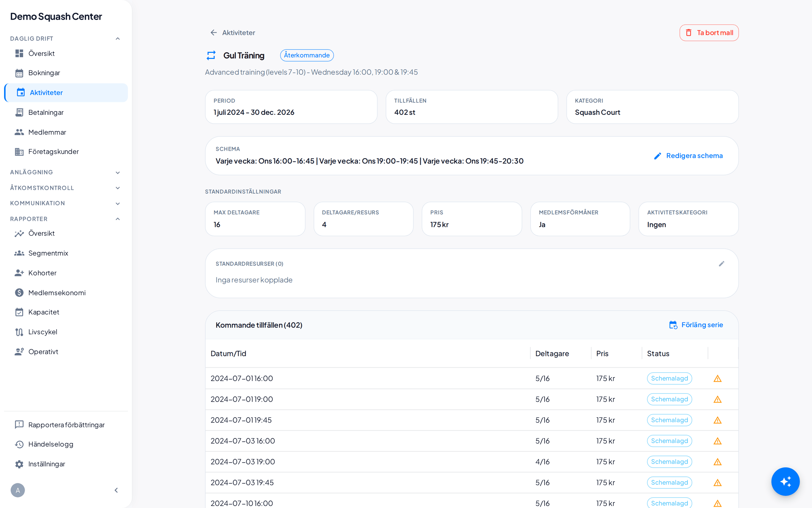Open the Betalningar receipt icon
The height and width of the screenshot is (508, 812).
[x=19, y=112]
